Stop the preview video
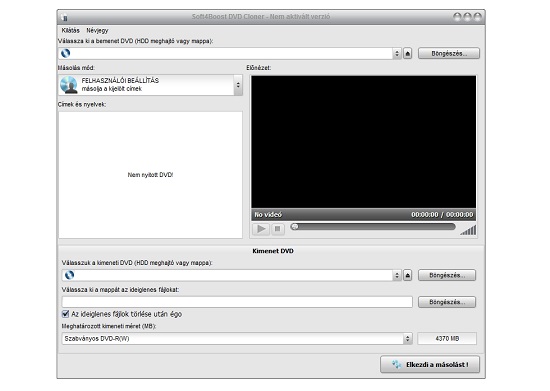 tap(277, 229)
